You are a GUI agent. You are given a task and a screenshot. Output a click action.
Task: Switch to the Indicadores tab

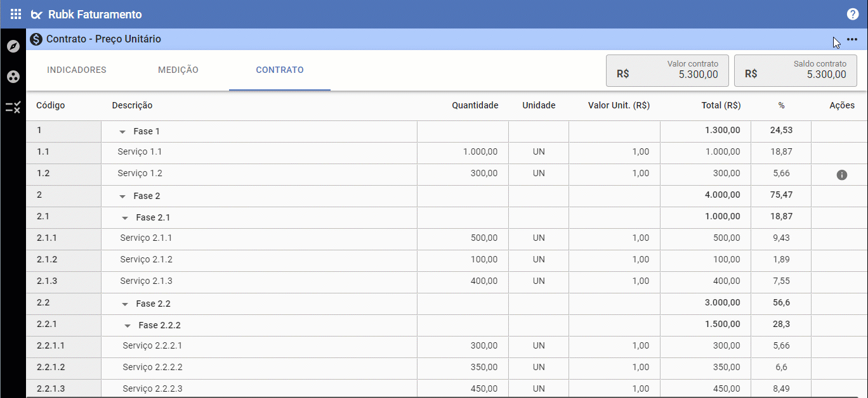77,70
